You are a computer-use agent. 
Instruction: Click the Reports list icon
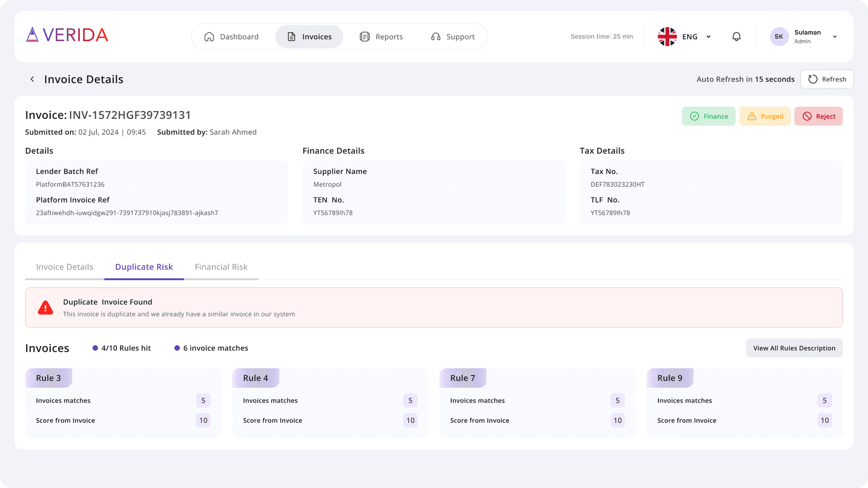(x=365, y=37)
